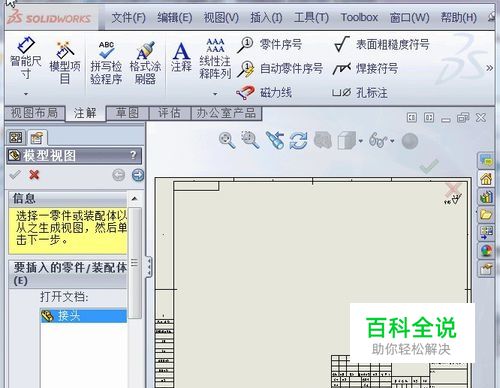Insert Weld Symbol (焊接符号)
This screenshot has height=388, width=500.
point(366,69)
